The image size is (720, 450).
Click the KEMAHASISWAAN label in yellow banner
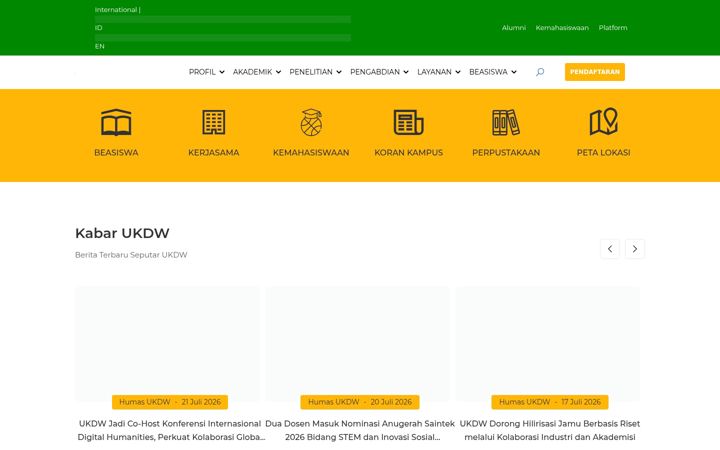(311, 152)
